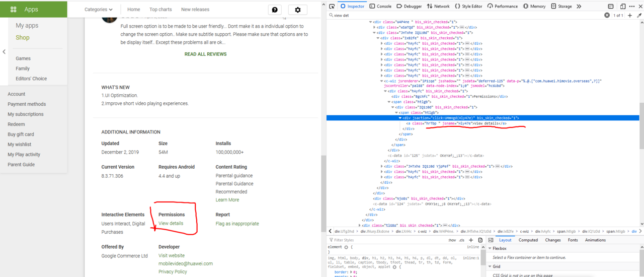The width and height of the screenshot is (644, 277).
Task: Open My apps in sidebar
Action: pyautogui.click(x=27, y=26)
